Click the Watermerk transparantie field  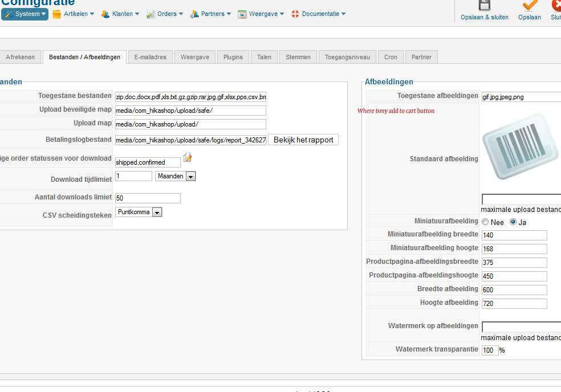pos(490,350)
